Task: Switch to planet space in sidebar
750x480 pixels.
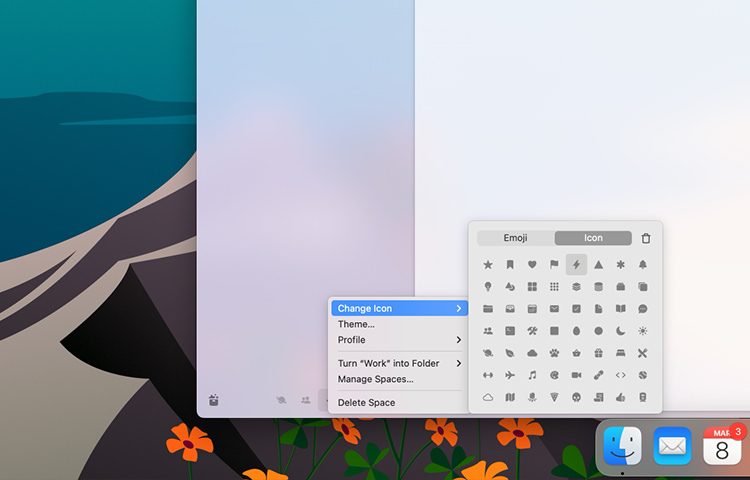Action: tap(281, 400)
